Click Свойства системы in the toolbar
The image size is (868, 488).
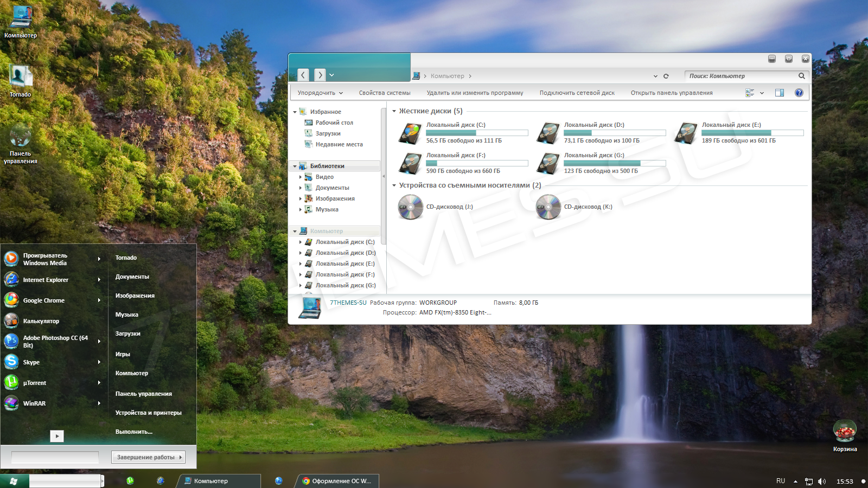click(385, 93)
